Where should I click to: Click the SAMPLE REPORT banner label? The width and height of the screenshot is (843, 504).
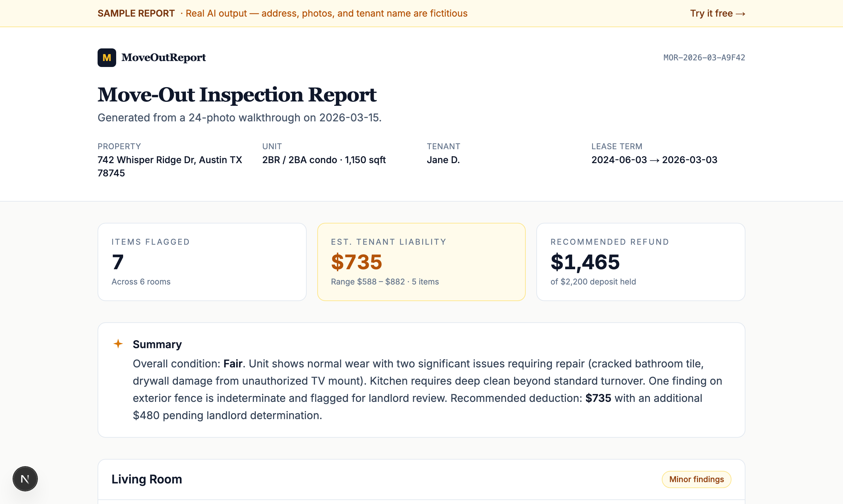(x=136, y=14)
